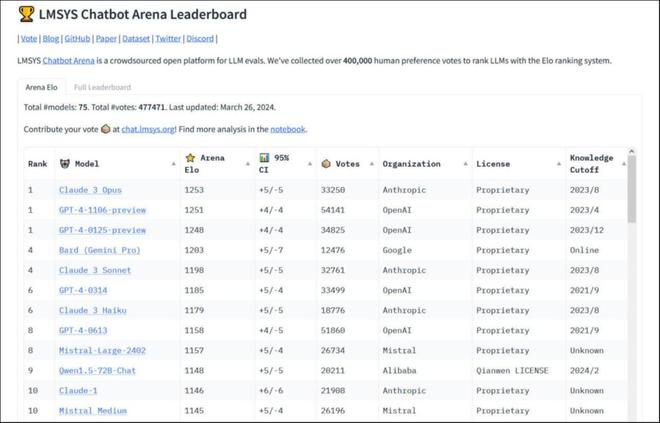Open the Mistral Medium model link

[x=93, y=410]
